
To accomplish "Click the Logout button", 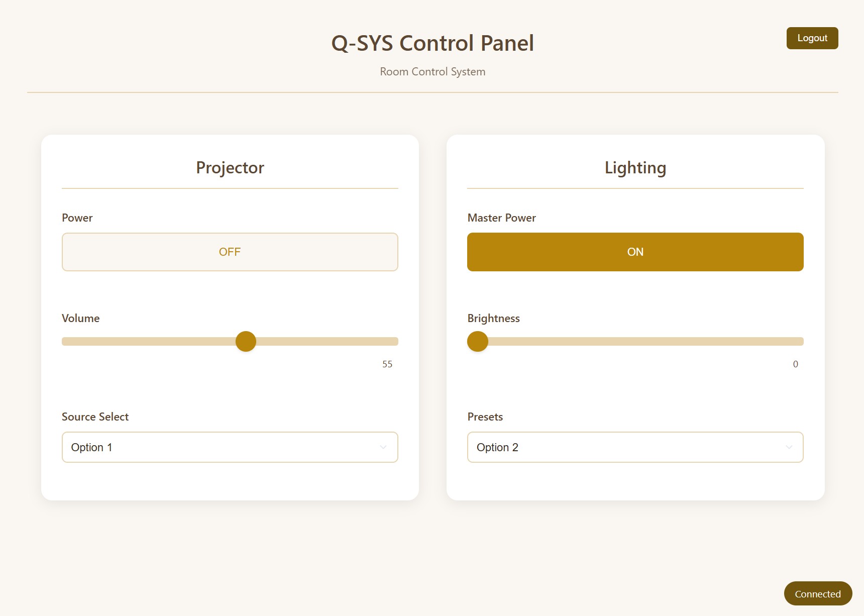I will click(x=812, y=38).
